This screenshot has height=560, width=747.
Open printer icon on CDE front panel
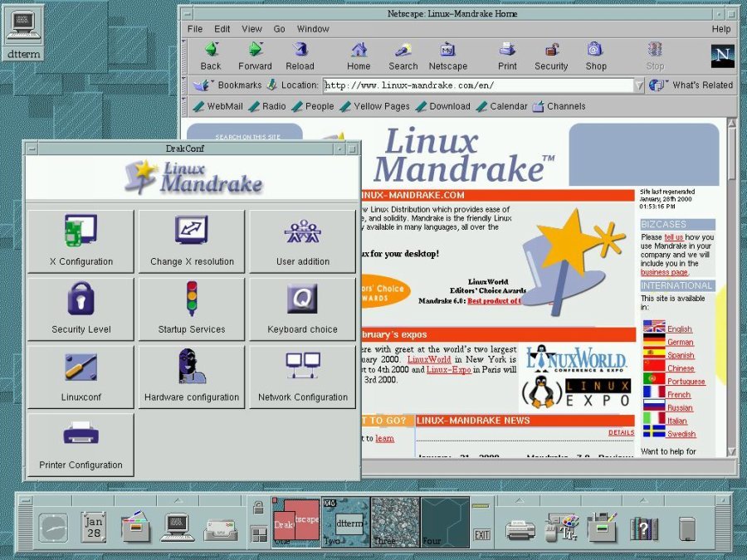coord(520,529)
